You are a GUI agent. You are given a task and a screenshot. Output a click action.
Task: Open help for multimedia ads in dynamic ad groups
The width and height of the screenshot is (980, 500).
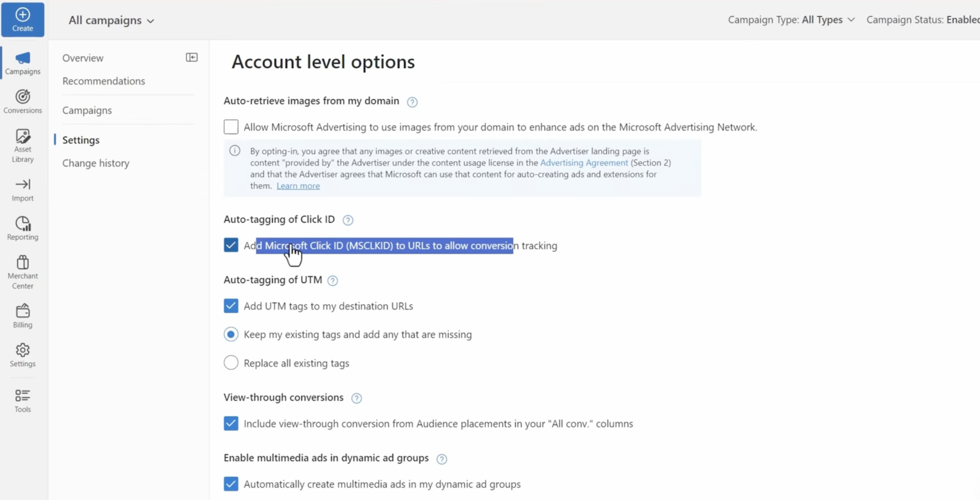click(x=442, y=459)
